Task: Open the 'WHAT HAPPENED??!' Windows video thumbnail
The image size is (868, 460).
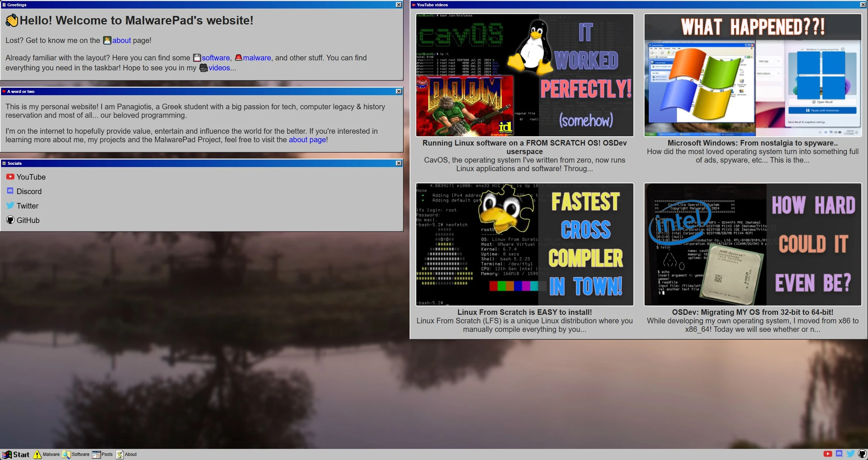Action: point(753,75)
